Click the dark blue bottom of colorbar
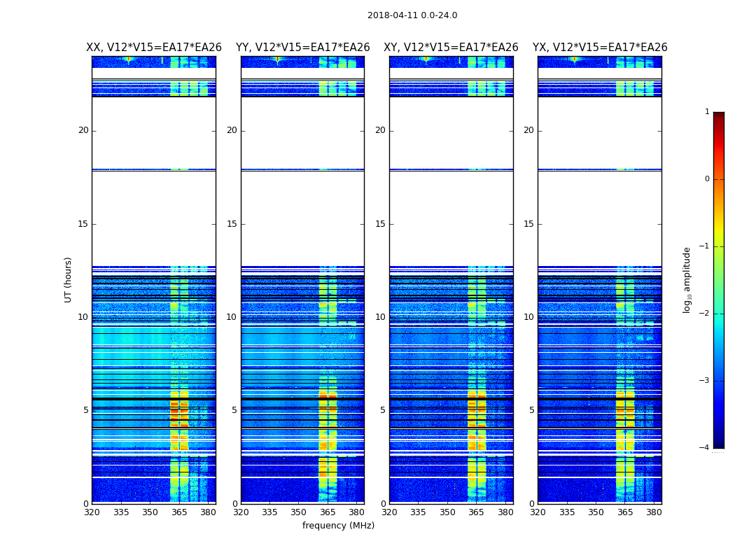 pos(718,443)
